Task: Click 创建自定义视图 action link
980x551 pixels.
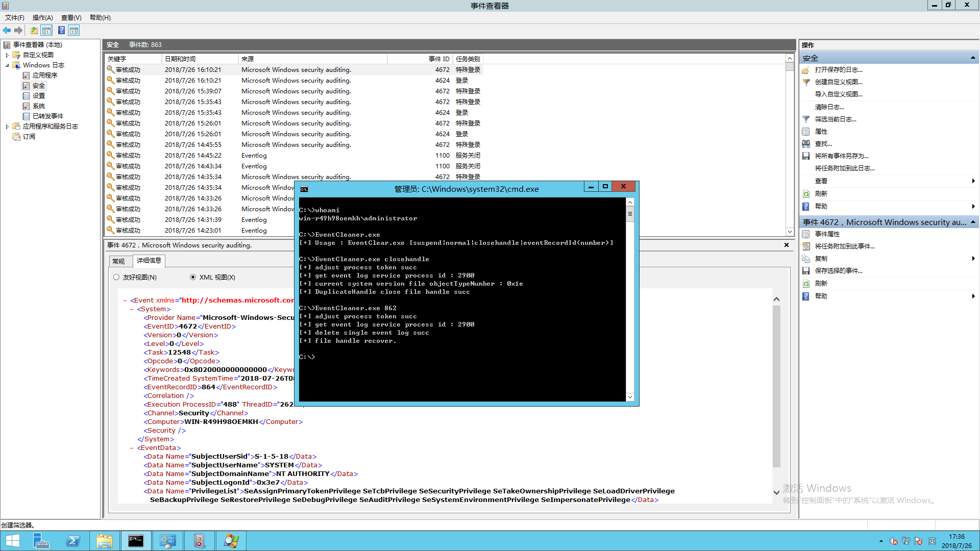Action: coord(838,82)
